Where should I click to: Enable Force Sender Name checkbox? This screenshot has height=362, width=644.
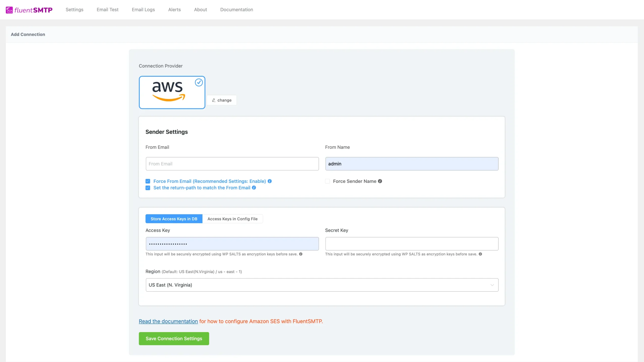click(x=327, y=181)
